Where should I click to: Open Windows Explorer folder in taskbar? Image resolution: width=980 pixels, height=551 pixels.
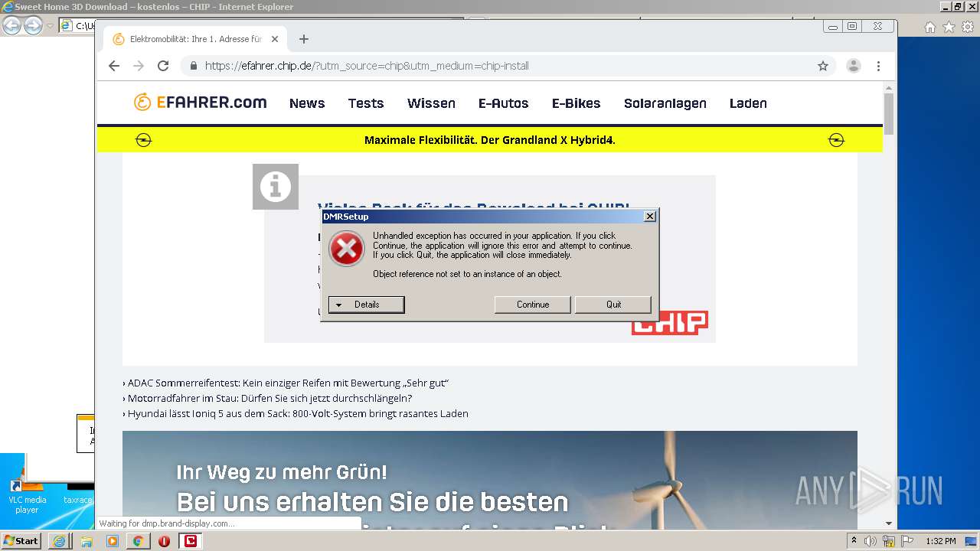pos(87,541)
